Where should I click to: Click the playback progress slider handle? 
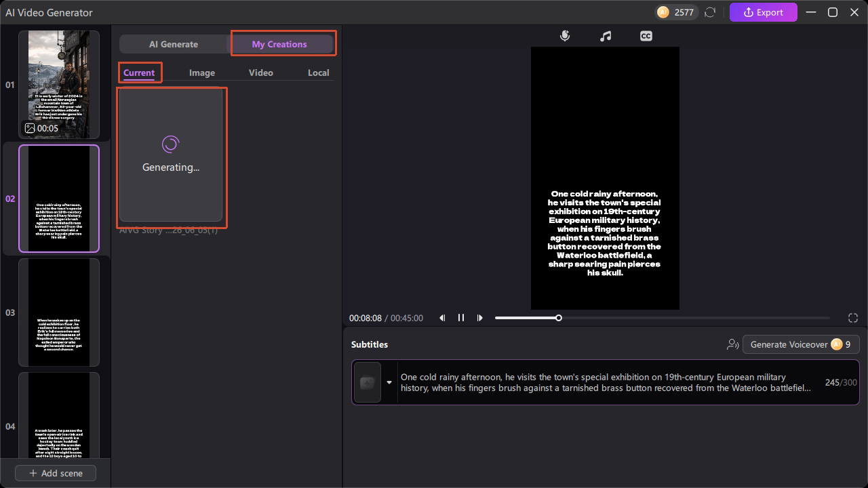pos(559,318)
